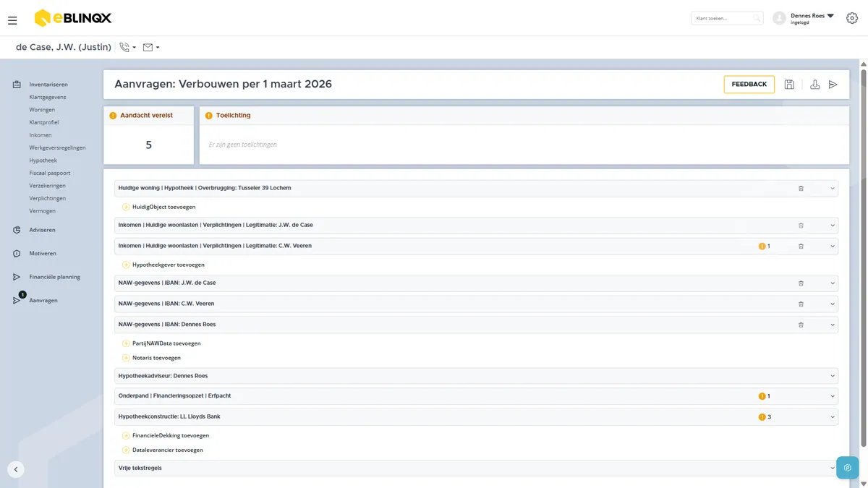868x488 pixels.
Task: Open the hamburger menu
Action: 12,20
